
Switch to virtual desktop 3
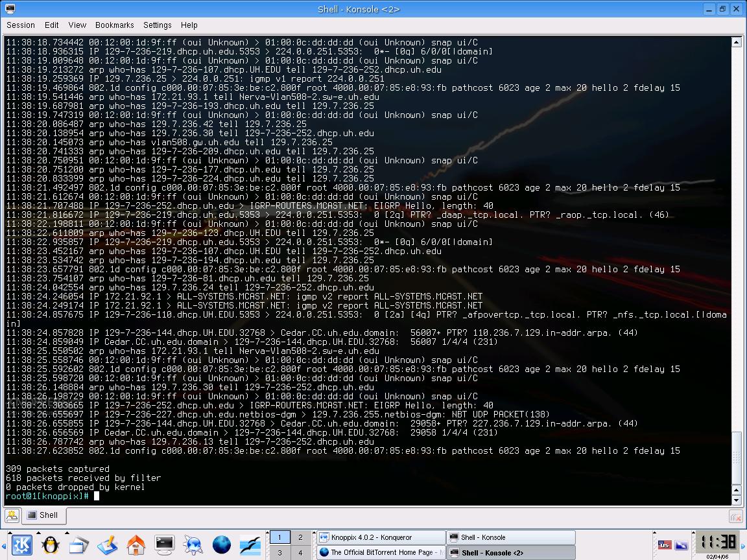point(279,553)
